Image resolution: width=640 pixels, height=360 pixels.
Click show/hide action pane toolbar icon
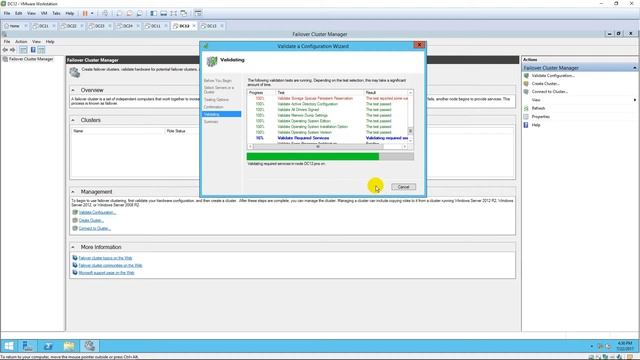(x=41, y=50)
